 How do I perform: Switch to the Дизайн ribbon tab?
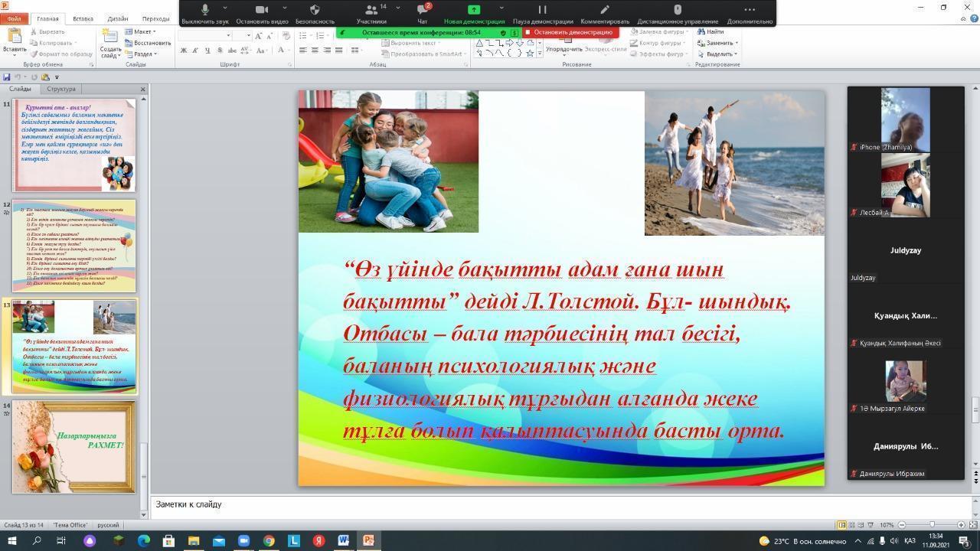pos(118,18)
